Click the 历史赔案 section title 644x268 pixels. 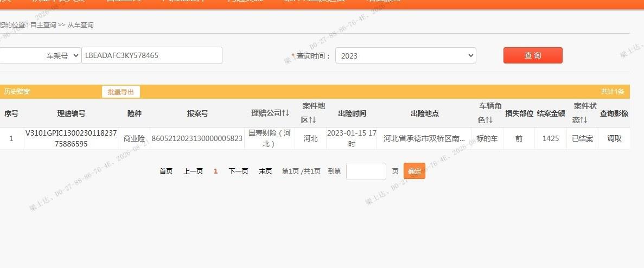[17, 92]
